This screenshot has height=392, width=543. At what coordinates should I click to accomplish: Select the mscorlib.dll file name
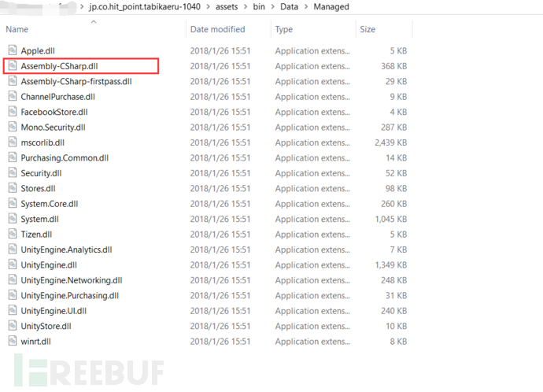42,142
